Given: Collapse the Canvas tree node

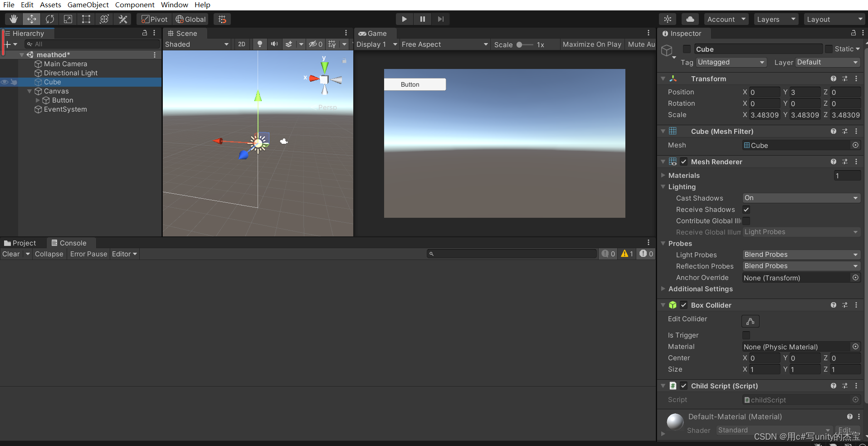Looking at the screenshot, I should pos(29,91).
